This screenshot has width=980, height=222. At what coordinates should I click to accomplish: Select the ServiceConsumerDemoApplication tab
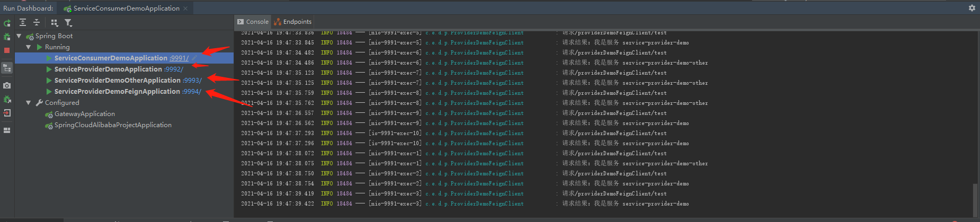coord(126,8)
